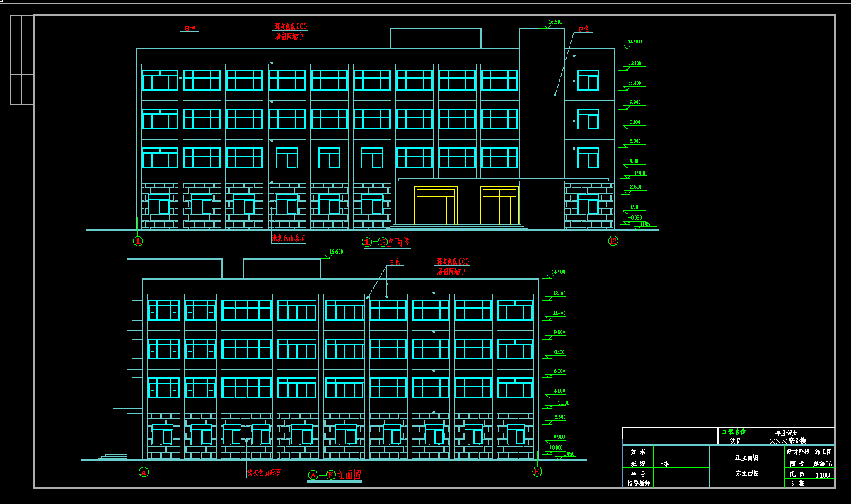This screenshot has width=851, height=504.
Task: Click the 浅灰色山茶石 note under A–K elevation
Action: coord(263,472)
